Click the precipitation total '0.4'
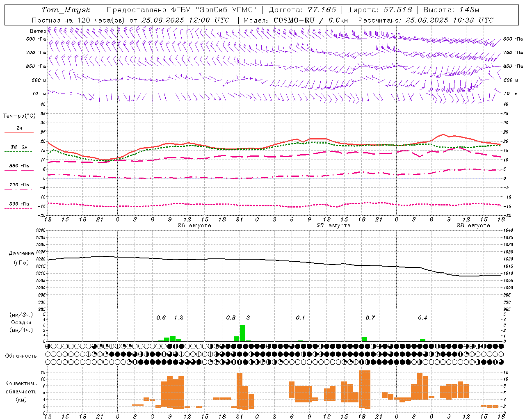525x420 pixels. click(x=423, y=318)
